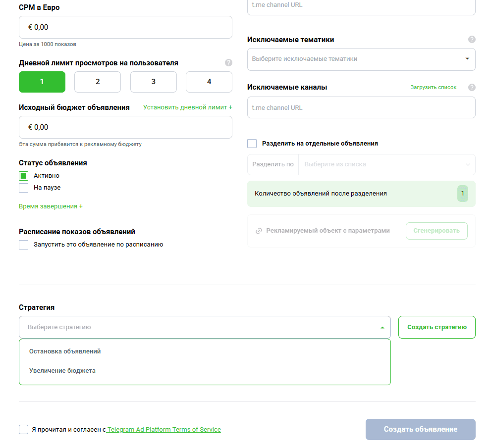Select Увеличение бюджета from strategy list
Screen dimensions: 490x448
[63, 370]
